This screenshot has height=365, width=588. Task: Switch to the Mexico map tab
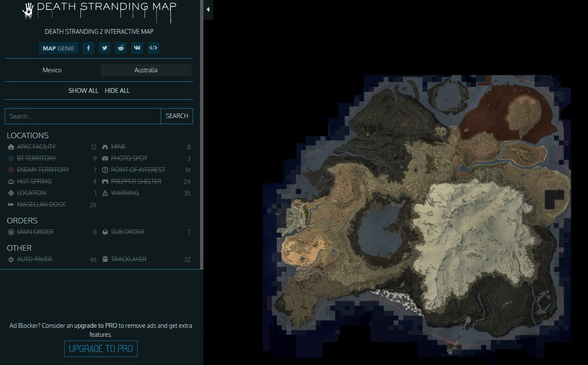(52, 70)
